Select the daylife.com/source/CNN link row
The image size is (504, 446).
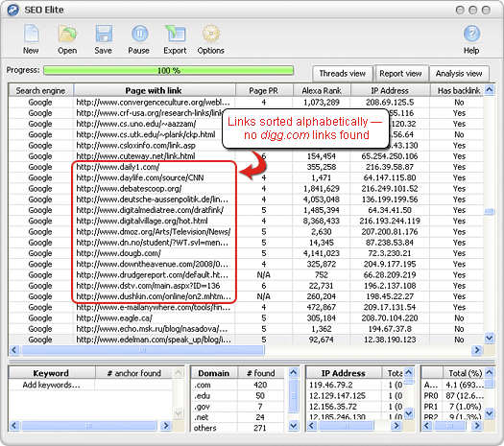point(246,177)
